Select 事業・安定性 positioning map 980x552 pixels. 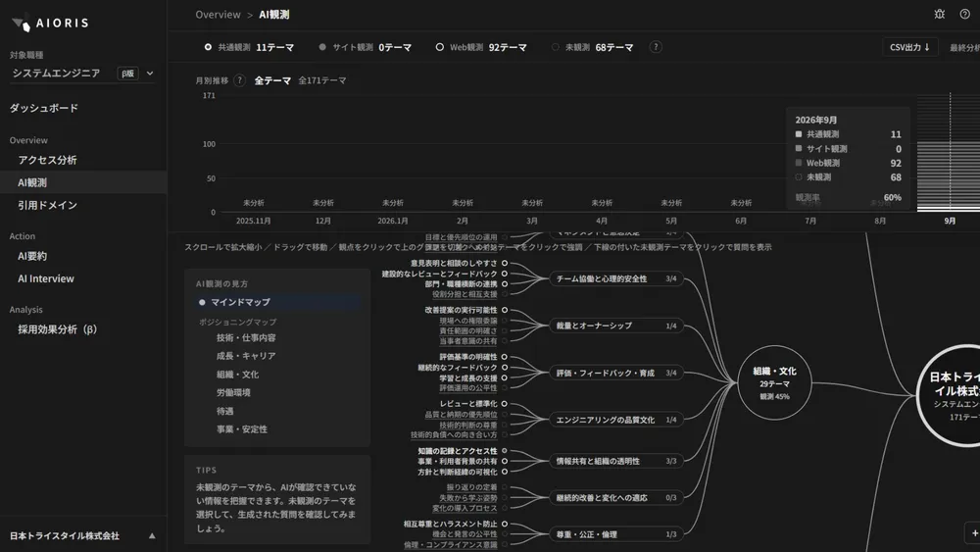pos(242,429)
